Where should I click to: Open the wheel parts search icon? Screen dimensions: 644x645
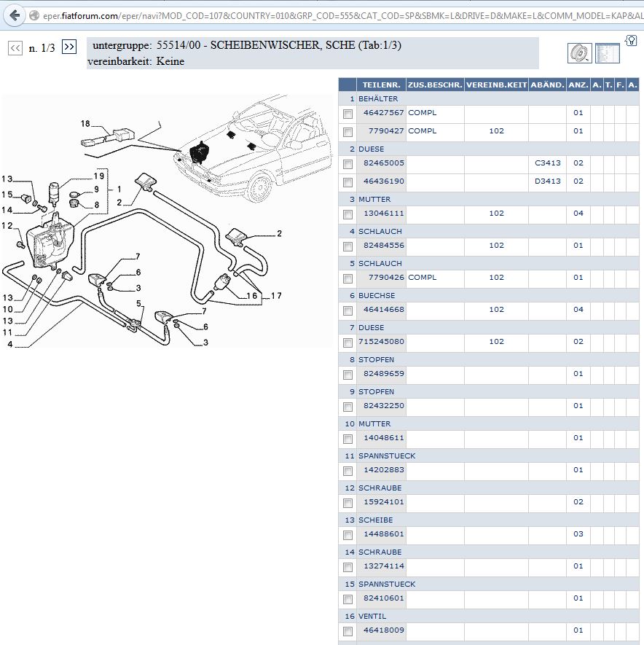pyautogui.click(x=579, y=53)
